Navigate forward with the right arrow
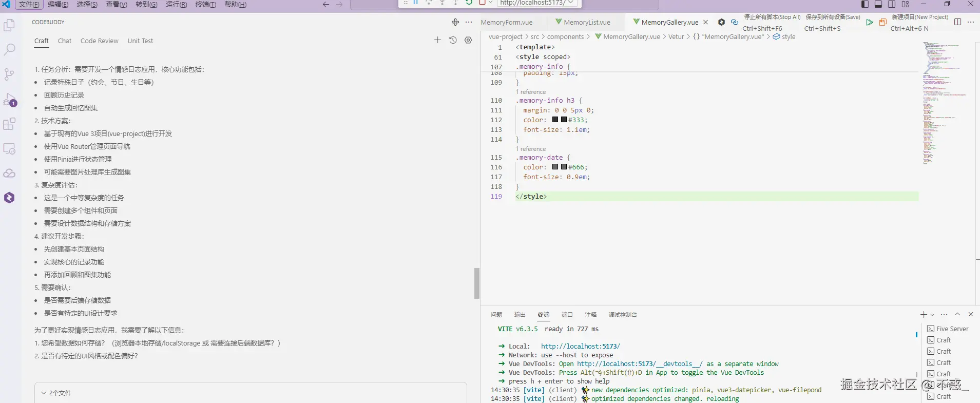The image size is (980, 403). tap(339, 4)
